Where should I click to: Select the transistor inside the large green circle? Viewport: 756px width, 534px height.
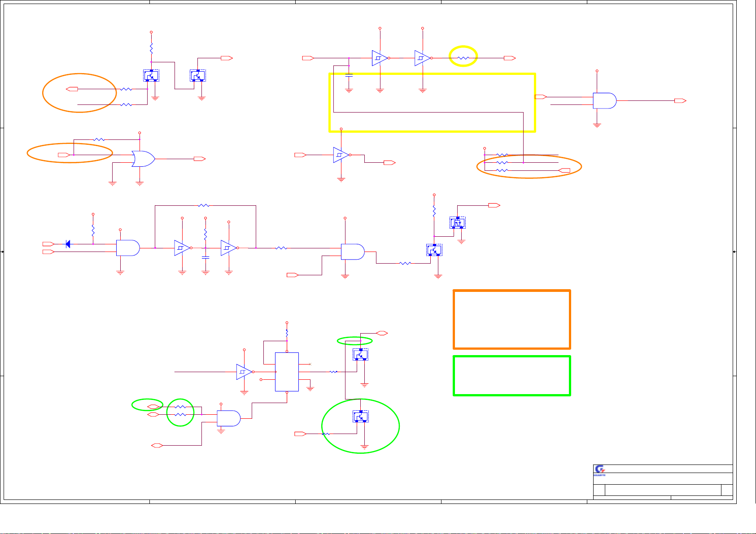[x=361, y=417]
